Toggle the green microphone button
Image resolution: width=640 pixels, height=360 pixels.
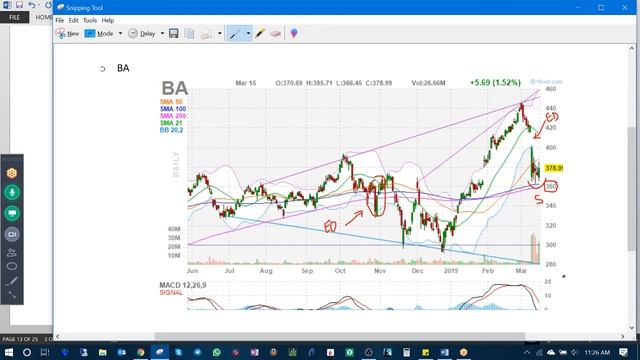coord(12,193)
